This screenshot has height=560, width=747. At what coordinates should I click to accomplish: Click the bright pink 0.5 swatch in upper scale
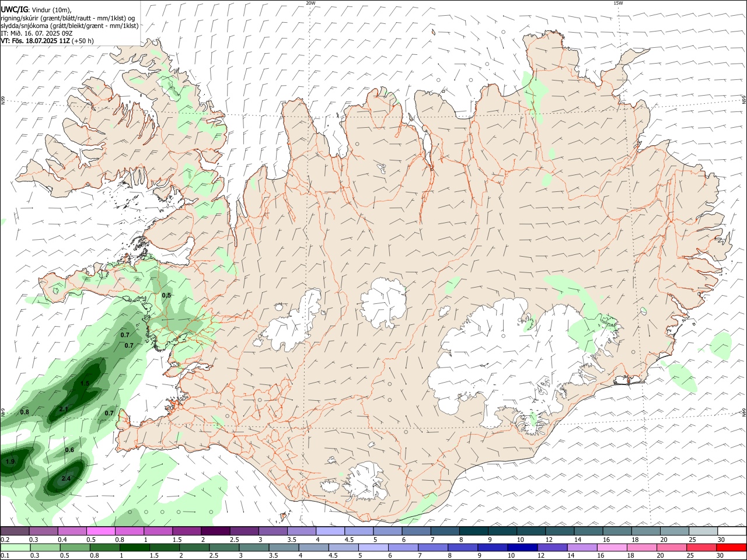click(x=100, y=531)
